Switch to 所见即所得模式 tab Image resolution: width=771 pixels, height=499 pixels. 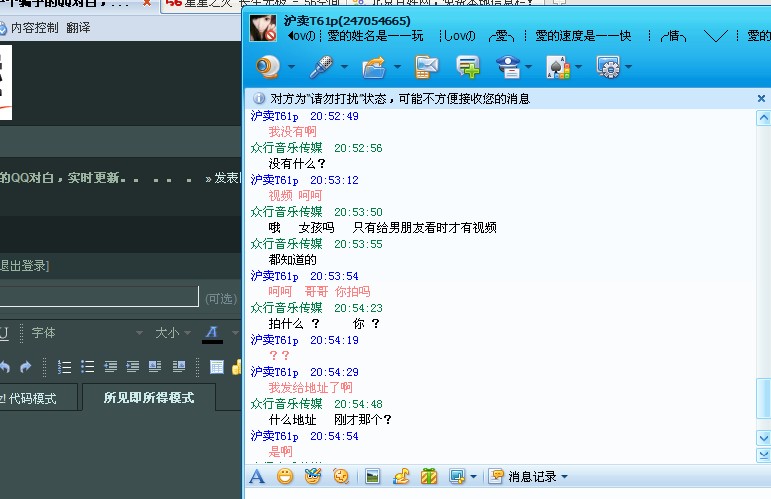(x=149, y=397)
